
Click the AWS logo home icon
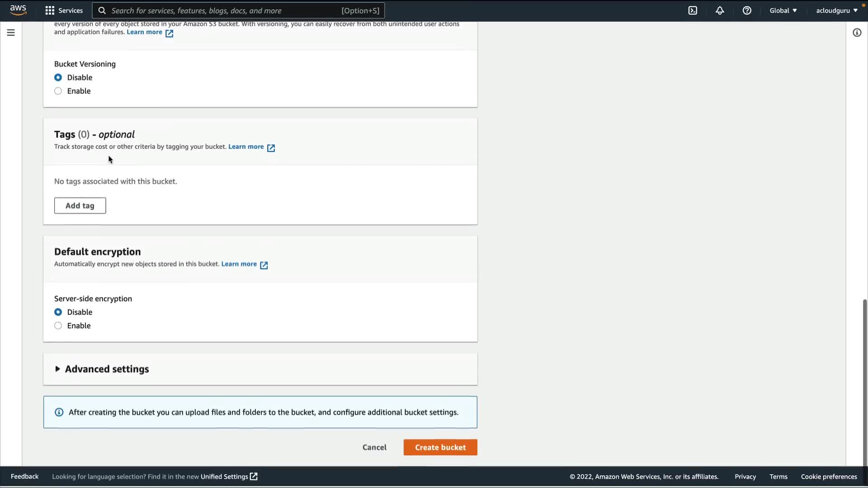18,10
